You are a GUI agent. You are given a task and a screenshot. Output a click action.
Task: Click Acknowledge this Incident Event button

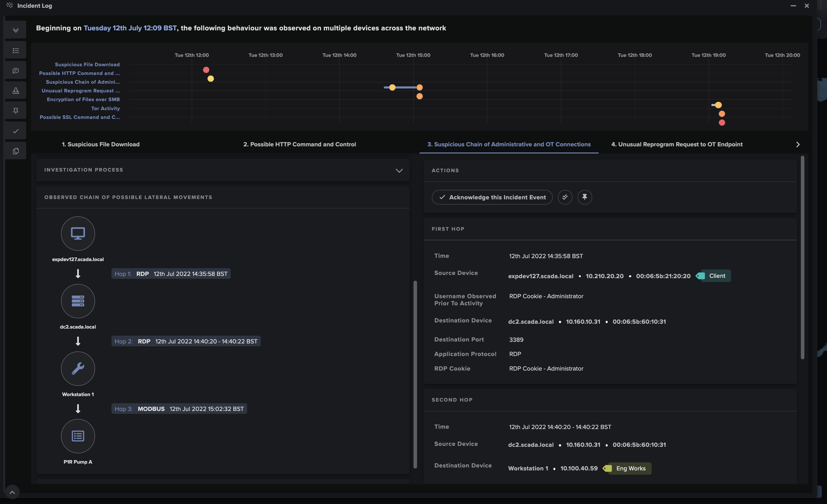point(492,197)
